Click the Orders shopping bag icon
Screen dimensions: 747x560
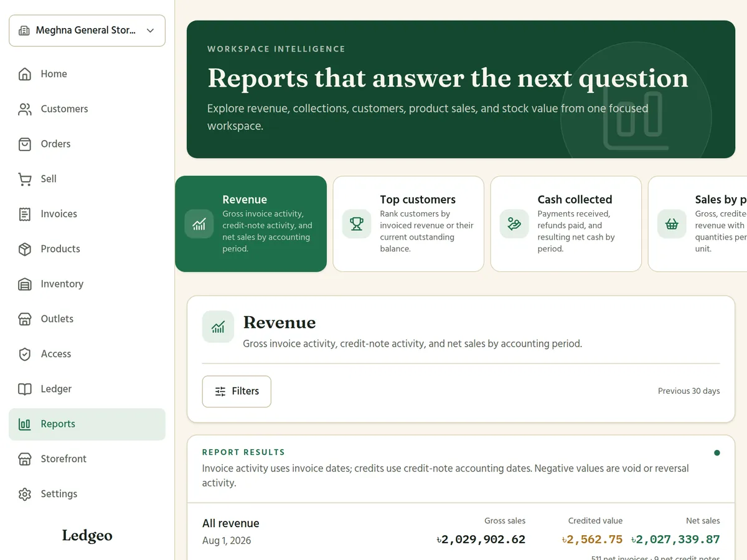point(25,144)
